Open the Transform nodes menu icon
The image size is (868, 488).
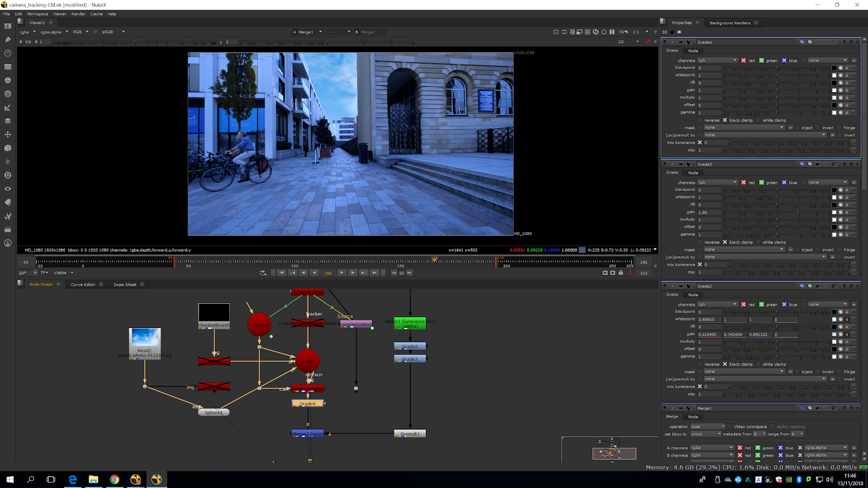[x=8, y=134]
